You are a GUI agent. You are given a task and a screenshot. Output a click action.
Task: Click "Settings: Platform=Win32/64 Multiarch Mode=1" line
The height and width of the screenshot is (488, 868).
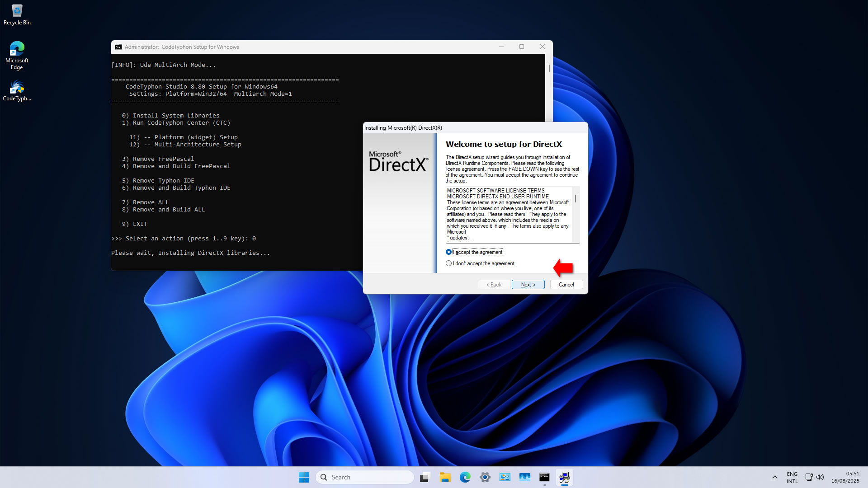(x=210, y=94)
